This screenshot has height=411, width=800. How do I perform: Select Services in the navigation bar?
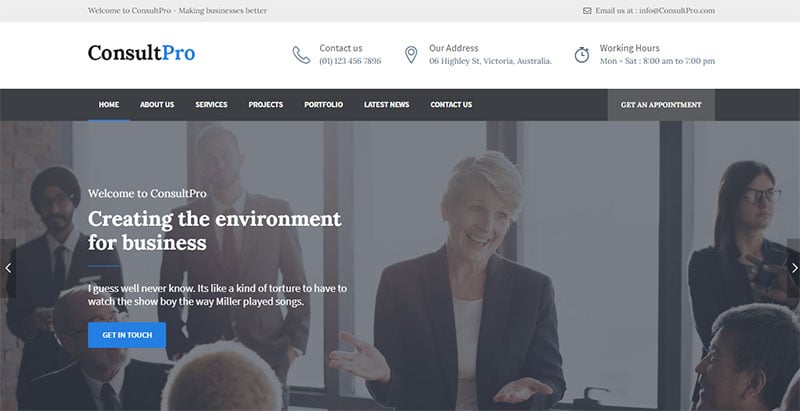[211, 105]
